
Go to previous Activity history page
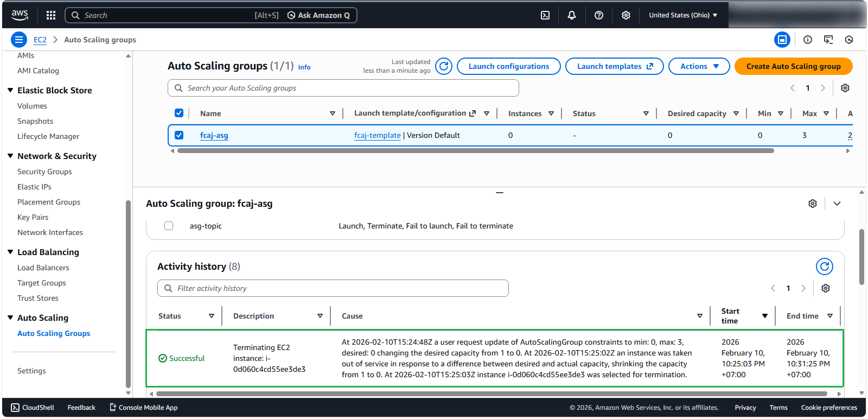(x=773, y=288)
